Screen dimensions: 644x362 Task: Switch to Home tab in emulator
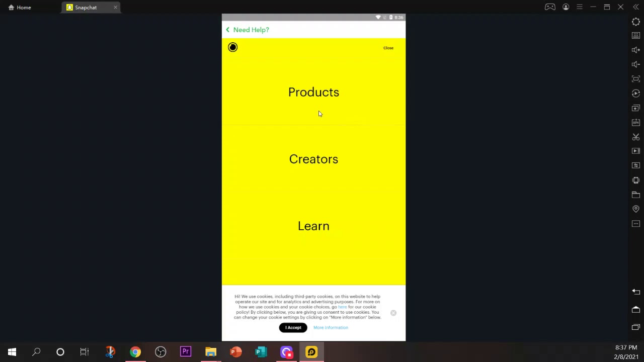[x=20, y=8]
